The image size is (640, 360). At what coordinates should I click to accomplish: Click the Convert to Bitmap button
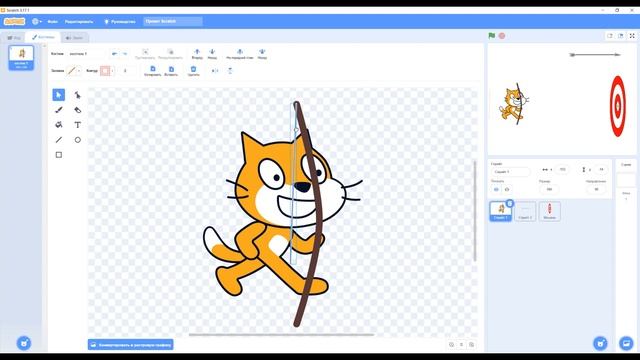[x=131, y=345]
